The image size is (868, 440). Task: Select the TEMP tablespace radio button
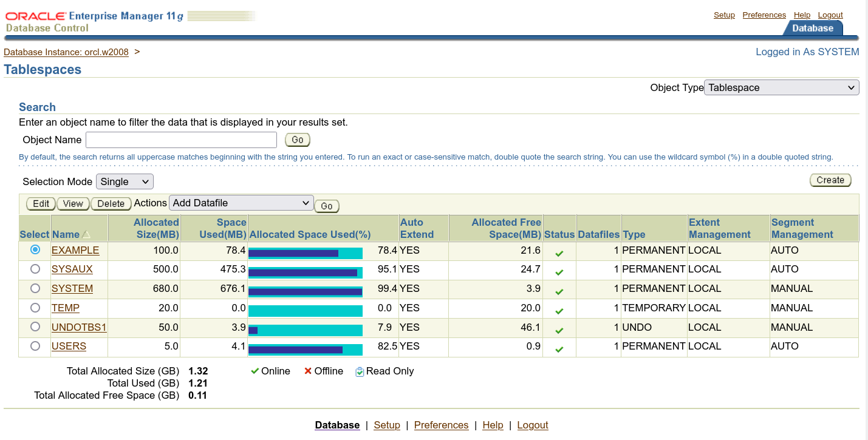point(35,307)
